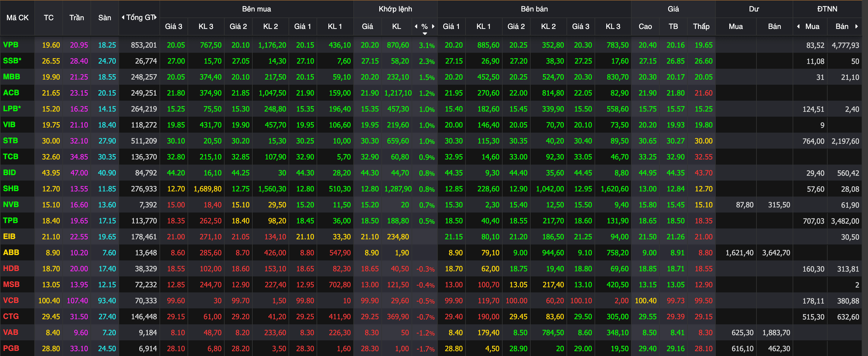Click the Cao column header

[x=645, y=26]
